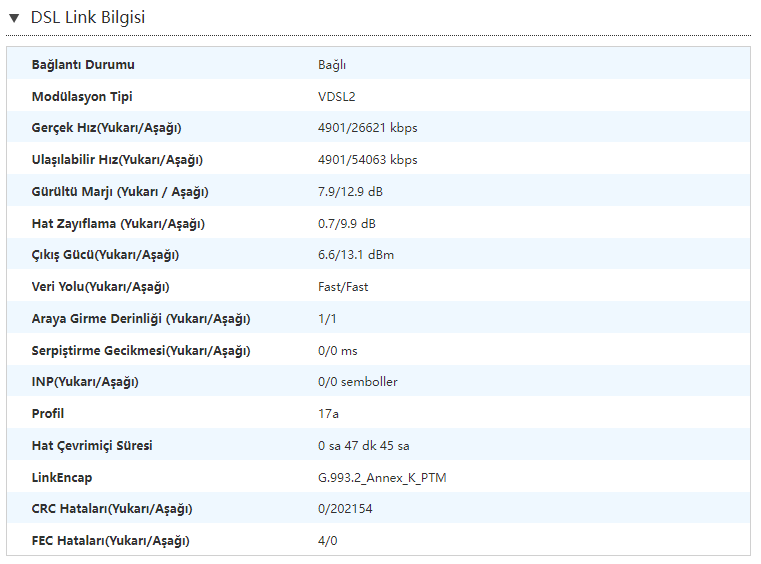Click the 0 sa 47 dk 45 sa value
This screenshot has height=564, width=761.
pos(364,446)
